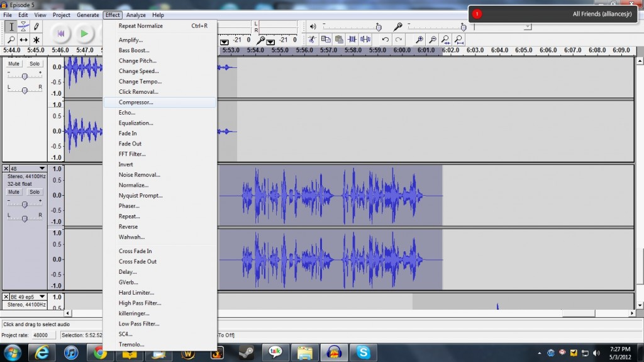Choose Hard Limiter... effect
The image size is (644, 362).
[160, 293]
